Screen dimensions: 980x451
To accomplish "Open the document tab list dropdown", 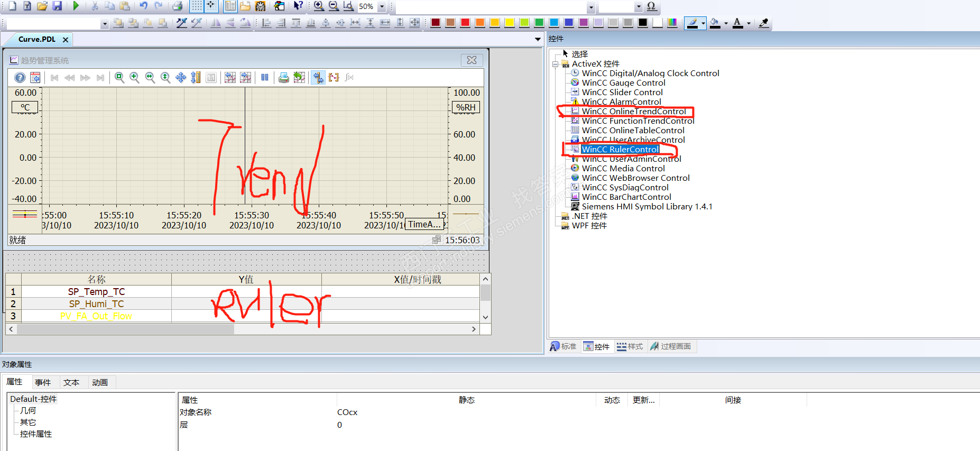I will point(538,39).
